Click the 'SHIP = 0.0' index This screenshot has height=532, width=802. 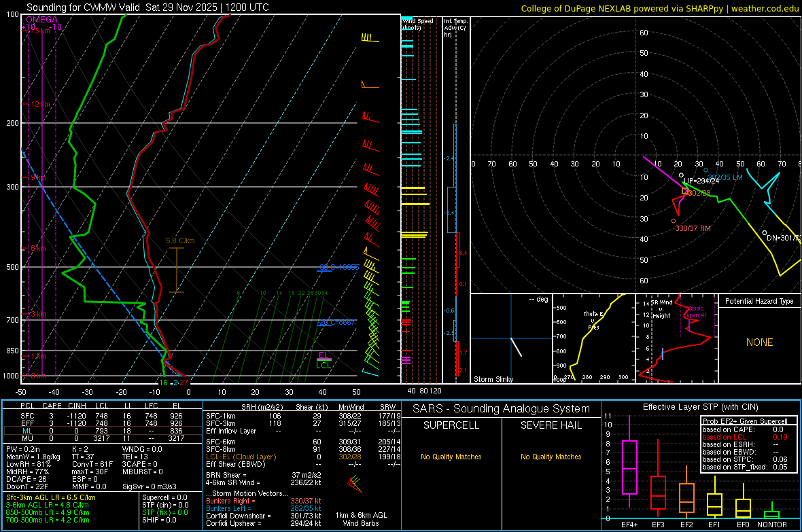(159, 520)
